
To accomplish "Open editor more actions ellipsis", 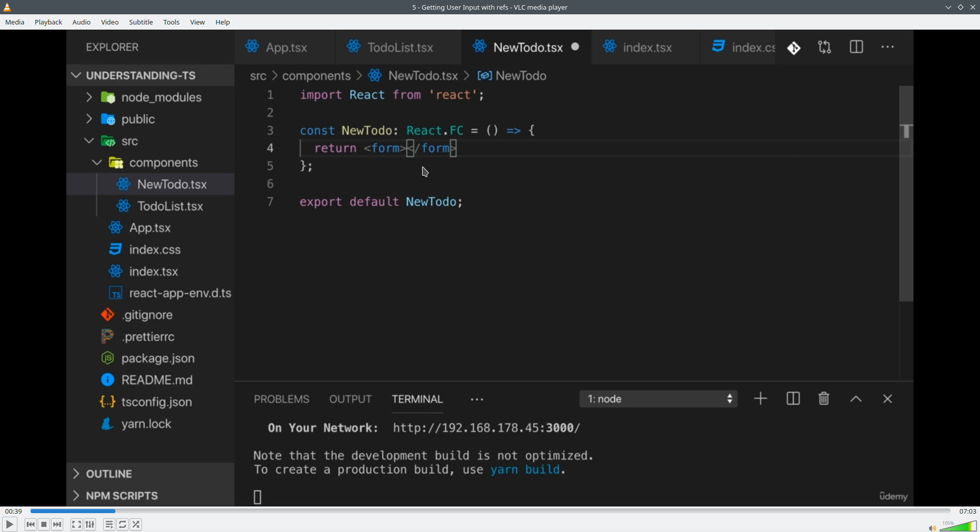I will tap(888, 47).
